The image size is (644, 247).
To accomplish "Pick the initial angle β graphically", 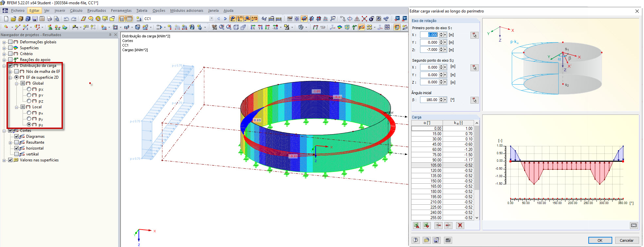I will (x=474, y=100).
